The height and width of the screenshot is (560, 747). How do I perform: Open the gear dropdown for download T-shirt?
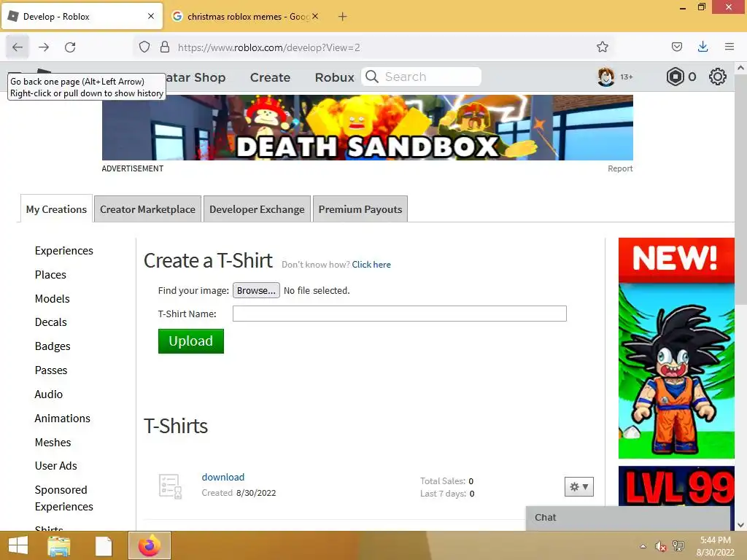(578, 486)
